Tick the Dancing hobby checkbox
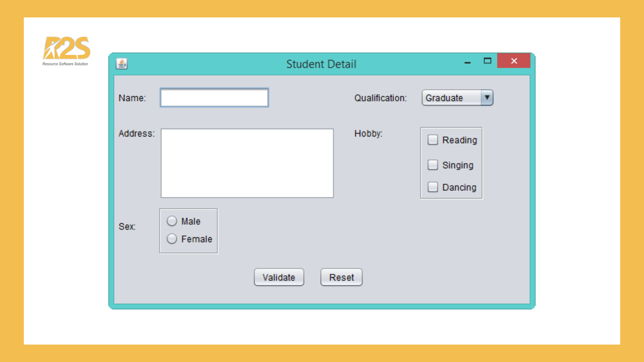644x362 pixels. pyautogui.click(x=433, y=187)
